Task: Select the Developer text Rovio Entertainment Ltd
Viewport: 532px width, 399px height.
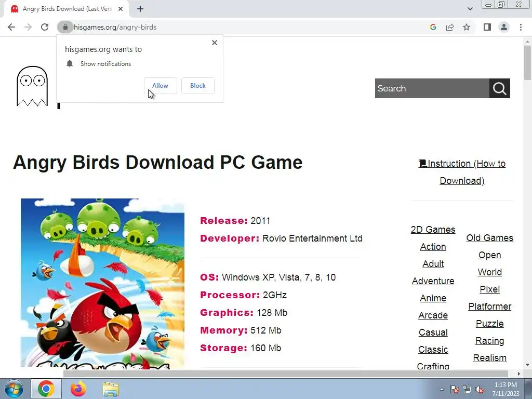Action: point(312,238)
